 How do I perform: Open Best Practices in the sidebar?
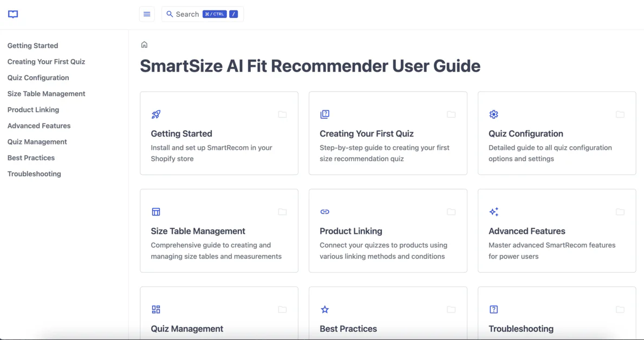[31, 158]
